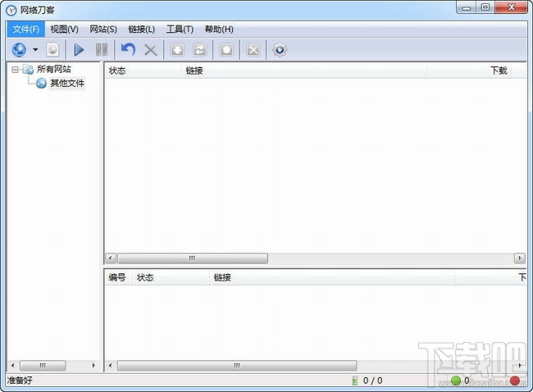This screenshot has height=392, width=533.
Task: Sort upper list by 状态 column
Action: coord(143,71)
